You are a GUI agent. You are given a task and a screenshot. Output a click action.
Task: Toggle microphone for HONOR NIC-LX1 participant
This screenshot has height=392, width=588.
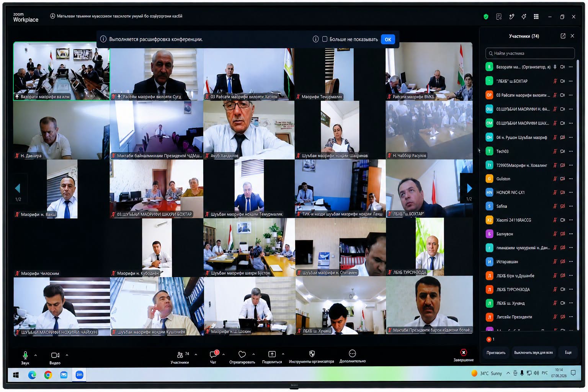(x=555, y=193)
